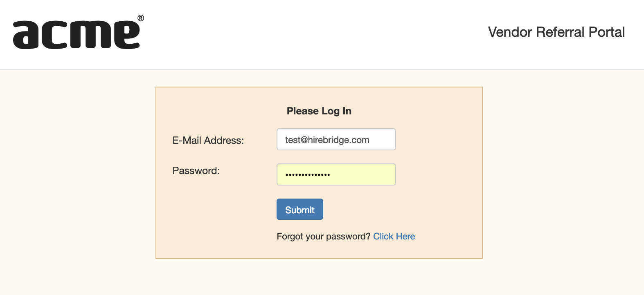Click the letter 'c' in acme logo
The image size is (644, 295).
tap(56, 35)
